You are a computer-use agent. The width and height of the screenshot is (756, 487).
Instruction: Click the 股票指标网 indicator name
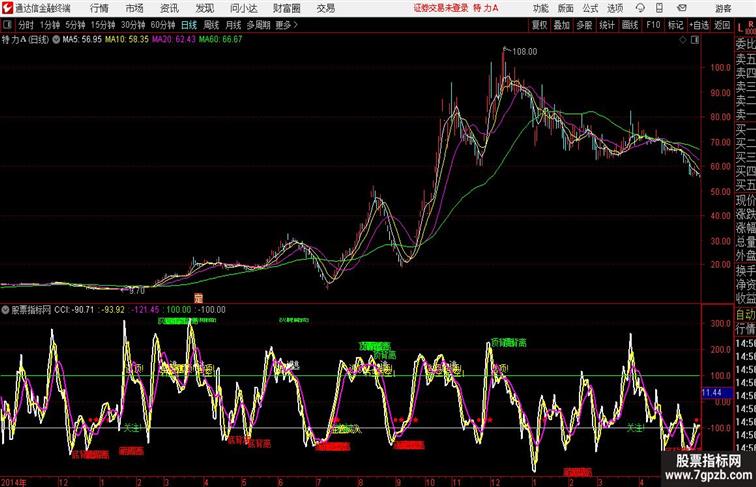click(x=31, y=310)
